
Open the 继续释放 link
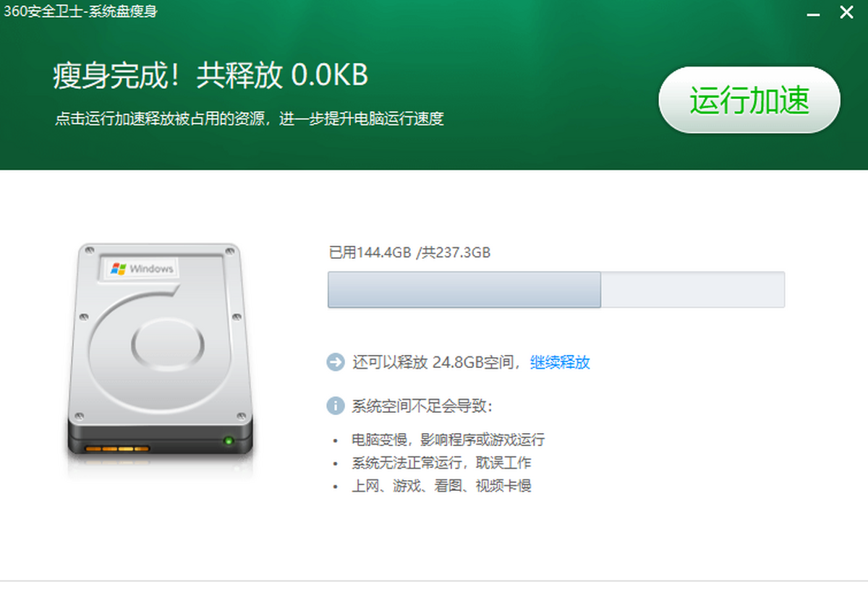(561, 362)
